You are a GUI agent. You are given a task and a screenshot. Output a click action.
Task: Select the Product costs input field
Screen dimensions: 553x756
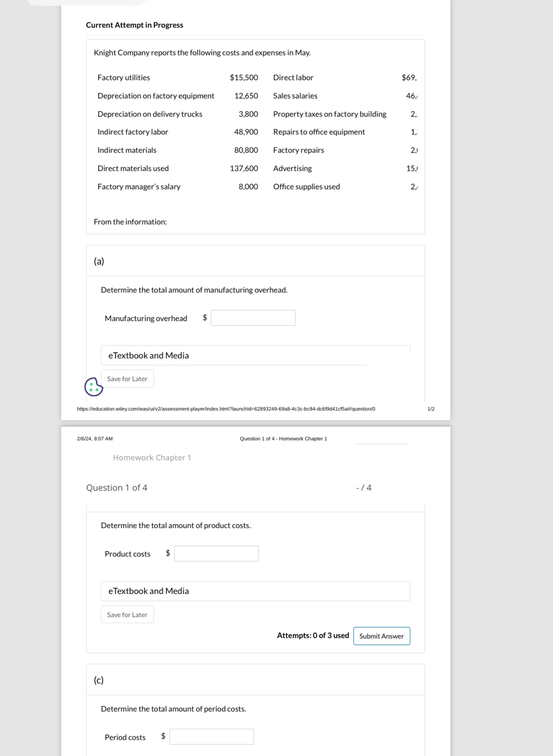pos(216,553)
